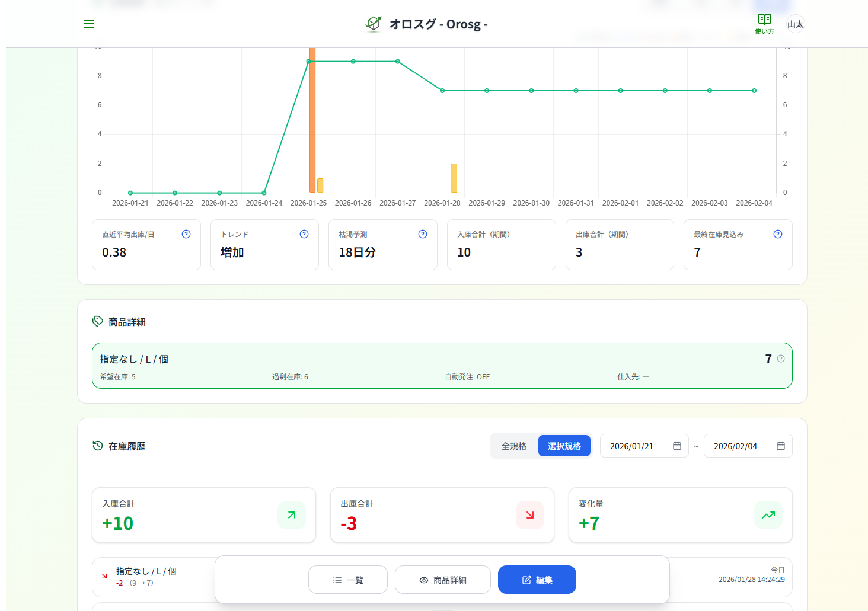Open the hamburger navigation menu
This screenshot has width=868, height=611.
[89, 24]
